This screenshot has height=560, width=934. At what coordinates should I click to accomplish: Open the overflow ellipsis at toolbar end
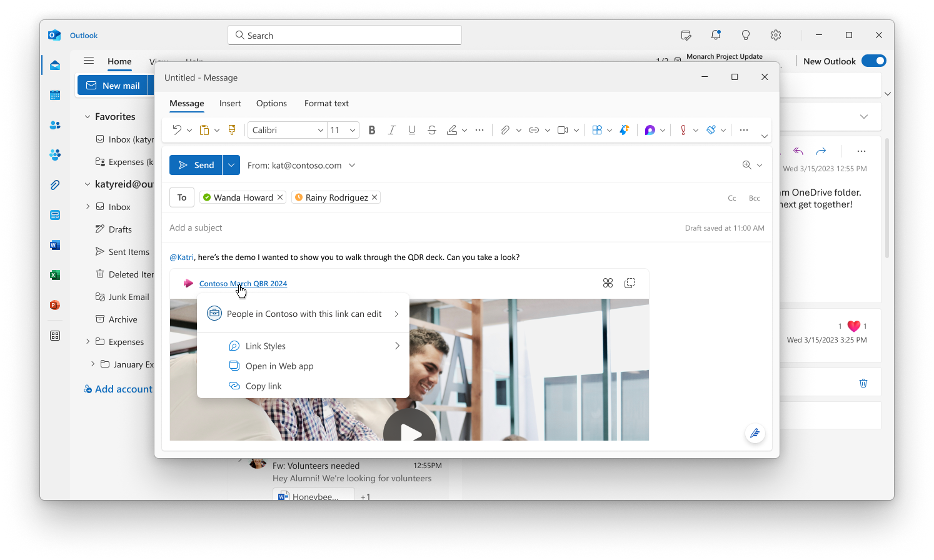(x=744, y=130)
